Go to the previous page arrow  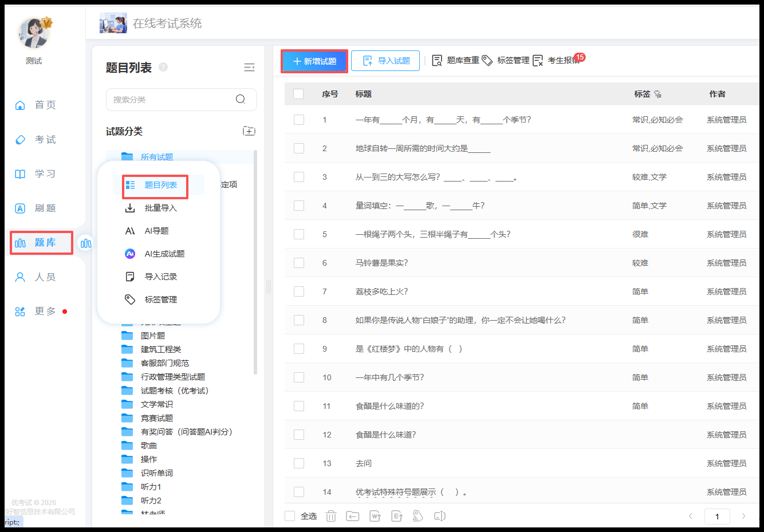690,517
